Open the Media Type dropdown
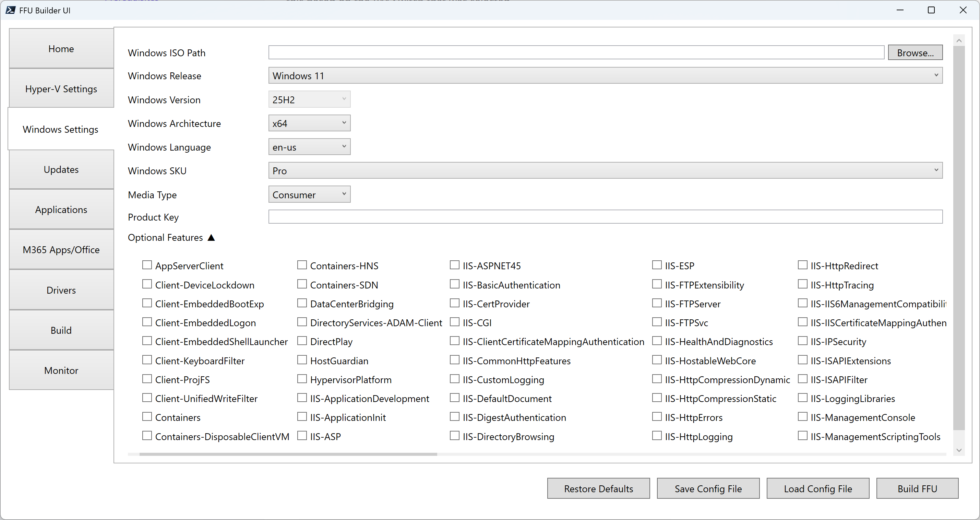 [x=309, y=194]
